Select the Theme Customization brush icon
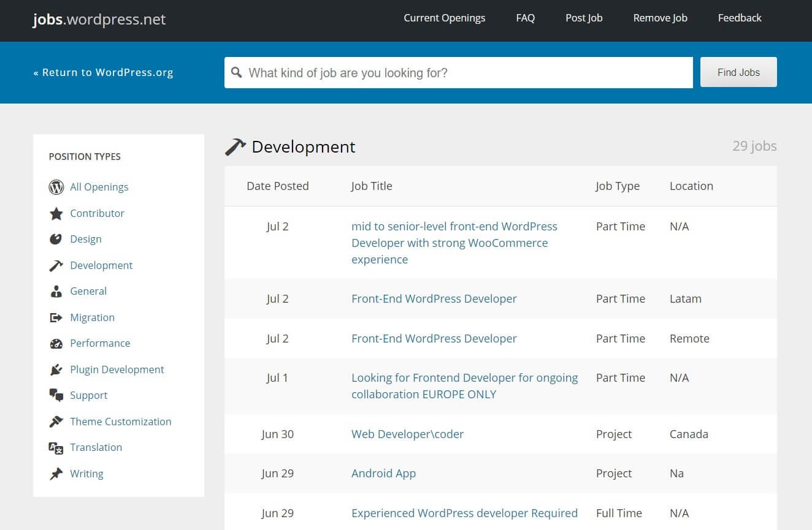 point(56,421)
